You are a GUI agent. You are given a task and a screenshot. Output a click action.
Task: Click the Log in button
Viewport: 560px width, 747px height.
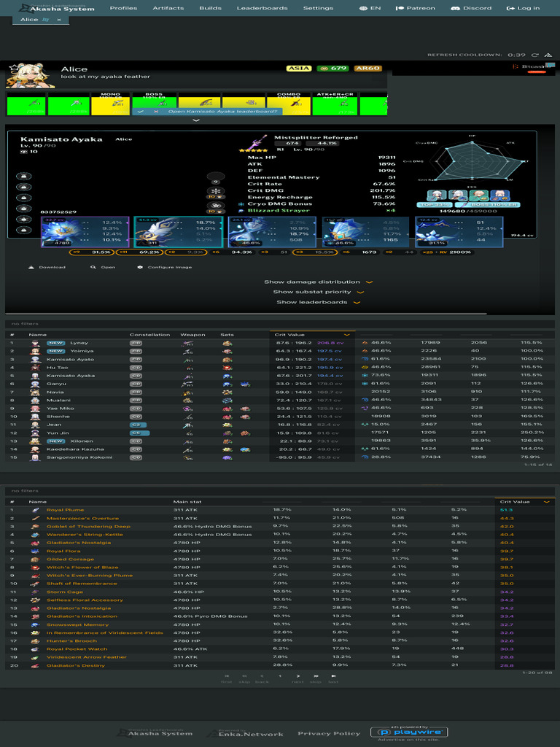523,8
